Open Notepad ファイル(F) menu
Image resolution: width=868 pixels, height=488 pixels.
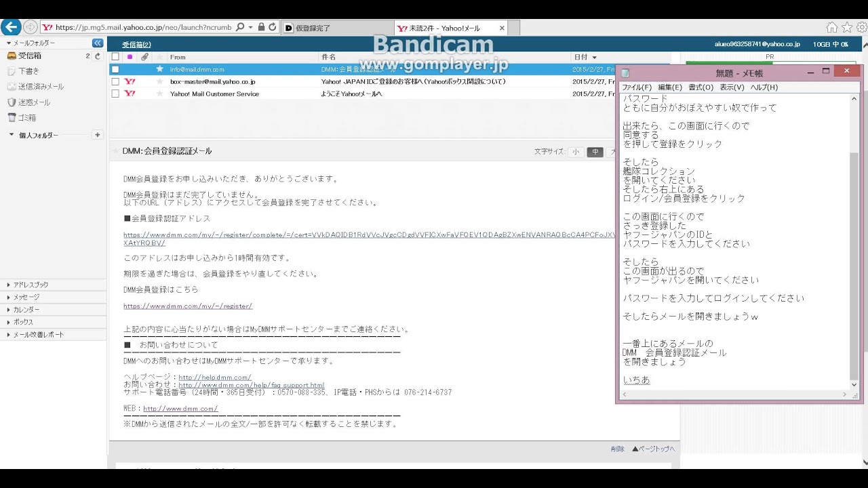[x=637, y=87]
